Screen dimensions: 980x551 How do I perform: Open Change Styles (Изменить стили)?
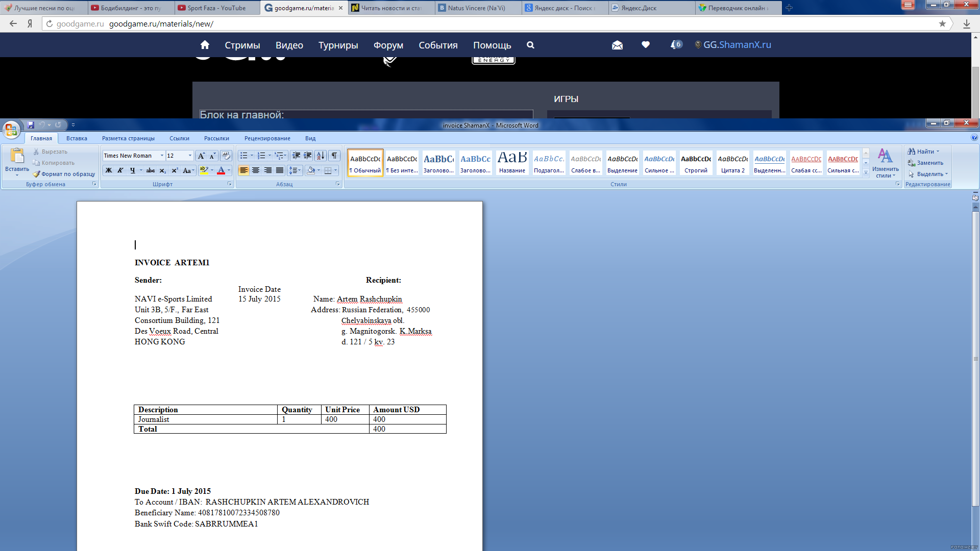pos(886,163)
